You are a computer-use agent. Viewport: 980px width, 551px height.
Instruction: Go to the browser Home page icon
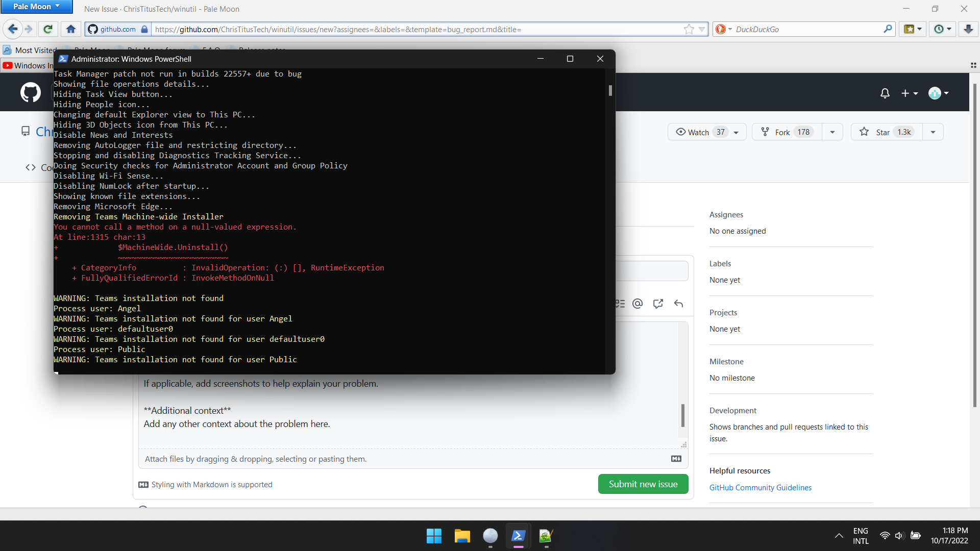(71, 29)
